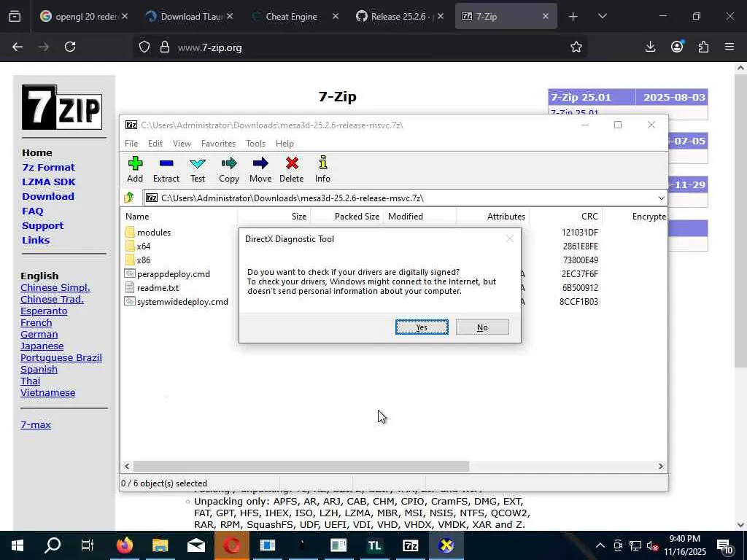This screenshot has height=560, width=747.
Task: Open taskbar Search
Action: (53, 545)
